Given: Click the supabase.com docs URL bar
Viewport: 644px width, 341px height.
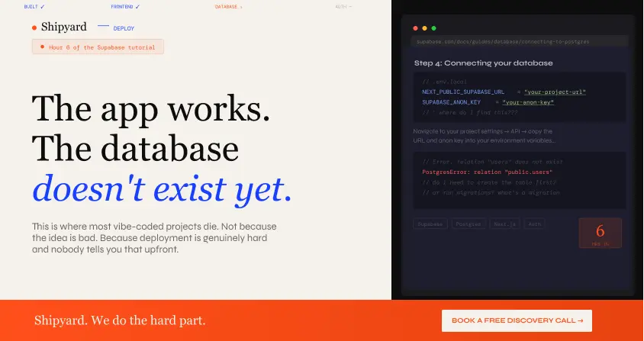Looking at the screenshot, I should (519, 41).
